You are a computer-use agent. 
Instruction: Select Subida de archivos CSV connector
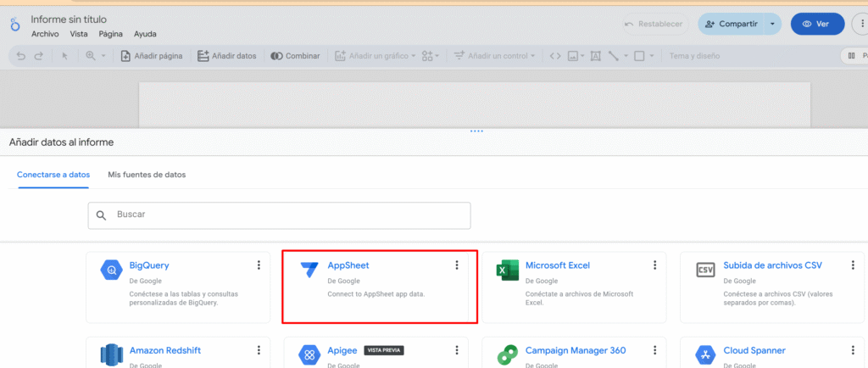[774, 287]
